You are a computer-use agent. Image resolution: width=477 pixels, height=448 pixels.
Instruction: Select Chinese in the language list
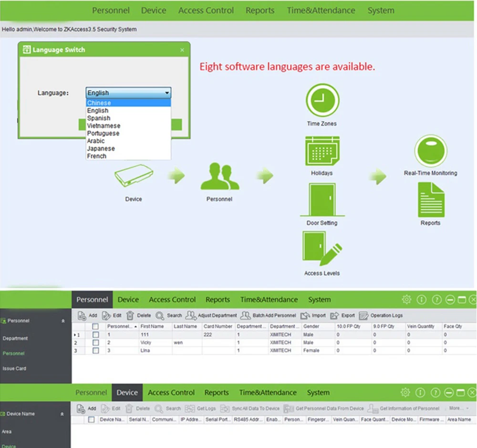click(x=128, y=103)
